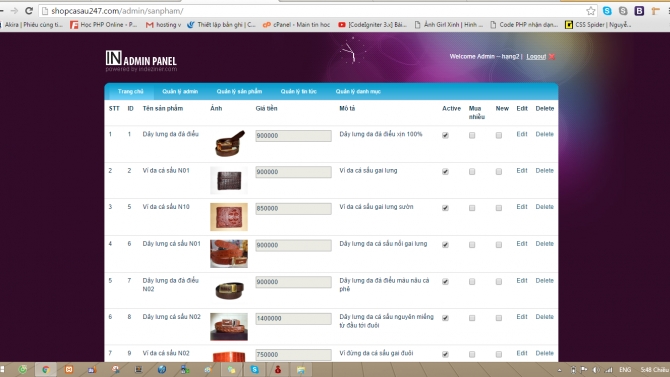Open the Quản lý danh mục menu
This screenshot has height=377, width=670.
(x=358, y=91)
